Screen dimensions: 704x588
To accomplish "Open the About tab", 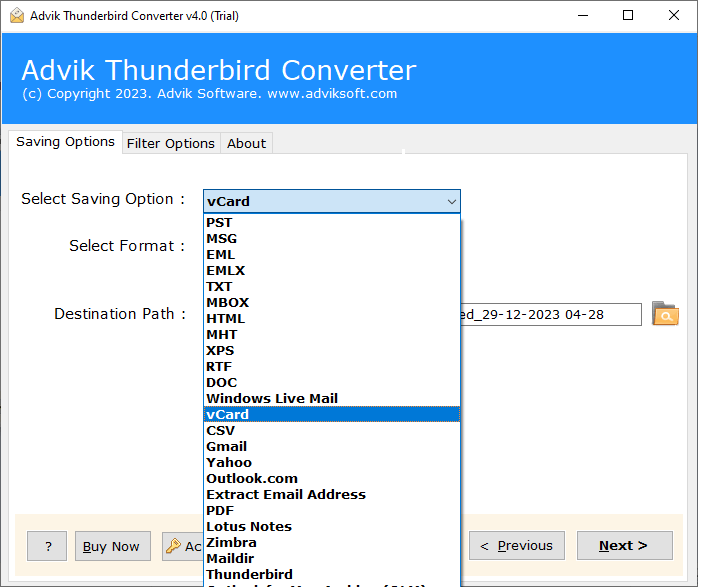I will (246, 144).
